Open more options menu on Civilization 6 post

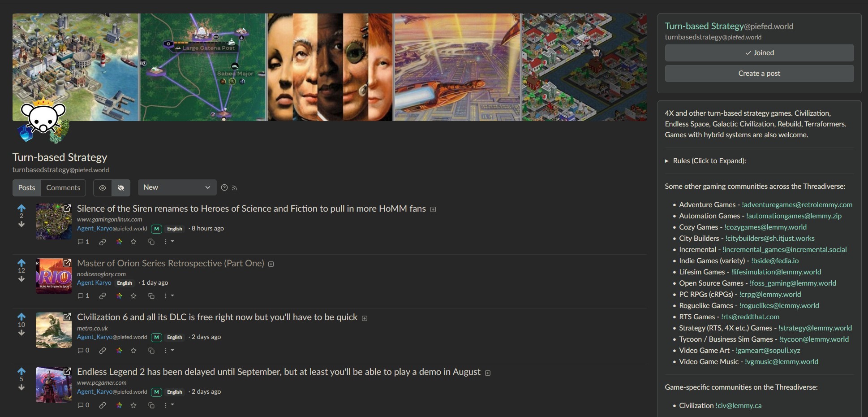[x=168, y=351]
